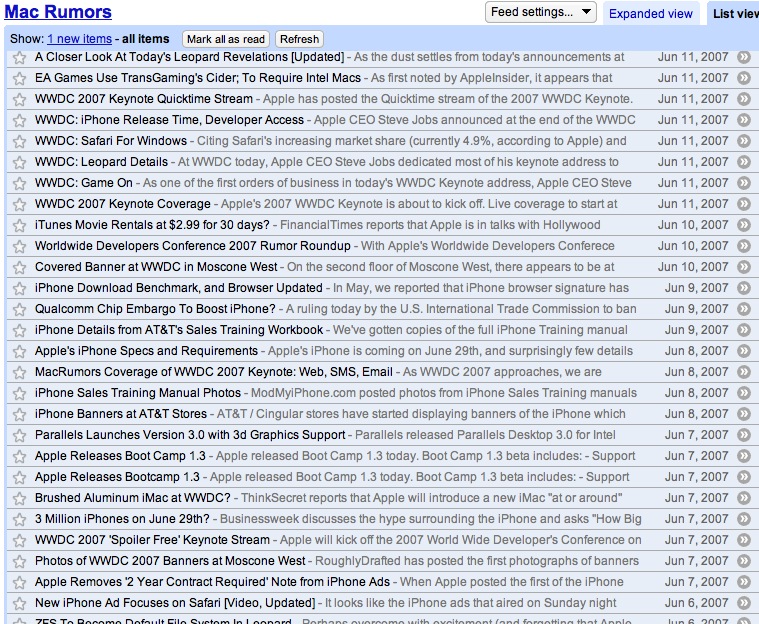Star 'Apple's iPhone Specs and Requirements'
Image resolution: width=759 pixels, height=624 pixels.
tap(19, 351)
